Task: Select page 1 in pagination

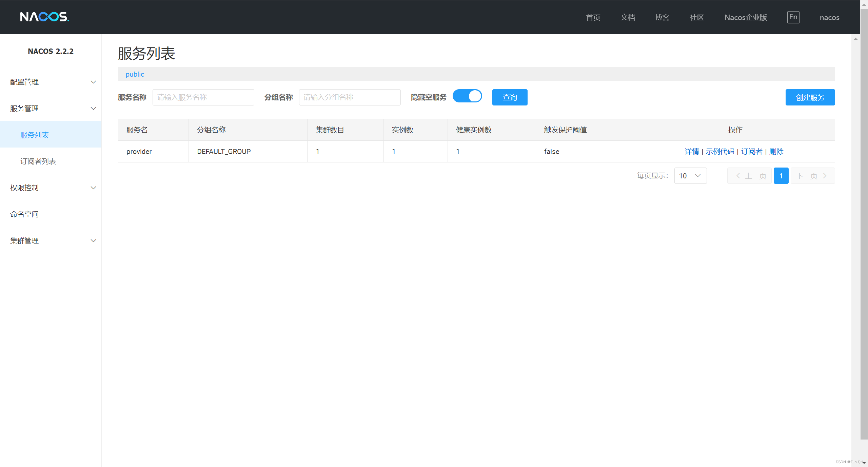Action: point(781,176)
